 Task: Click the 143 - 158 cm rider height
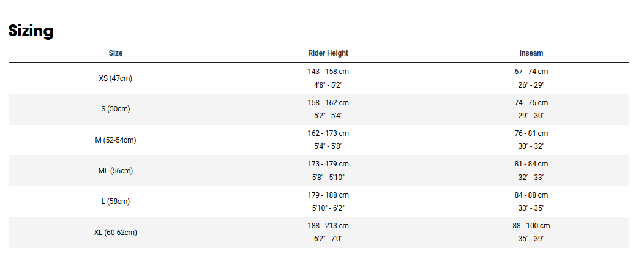(x=328, y=72)
